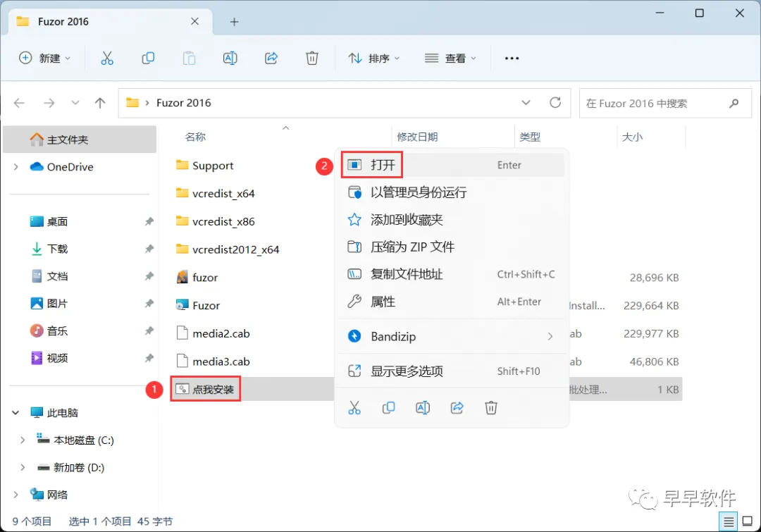Viewport: 761px width, 532px height.
Task: Open the 查看 view dropdown
Action: (450, 58)
